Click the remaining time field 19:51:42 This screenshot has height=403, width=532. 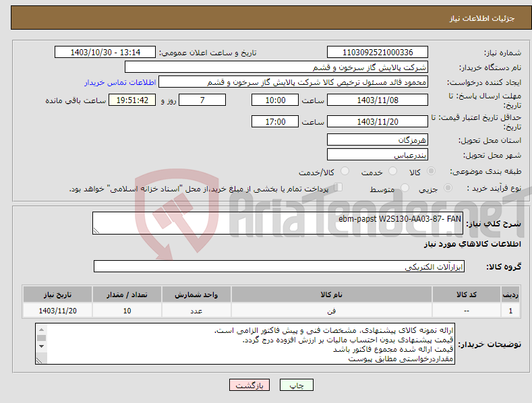(132, 100)
